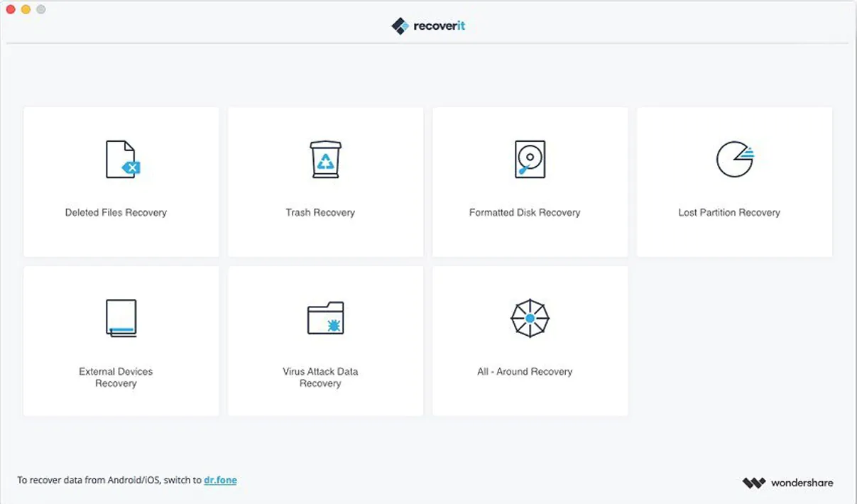Select External Devices Recovery mode
This screenshot has height=504, width=857.
tap(121, 341)
